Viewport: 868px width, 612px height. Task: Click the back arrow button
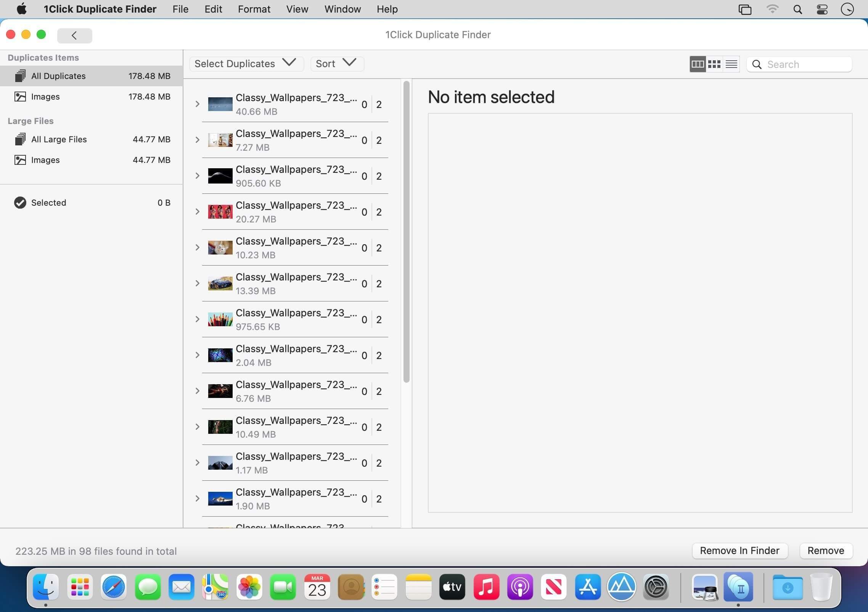coord(74,35)
